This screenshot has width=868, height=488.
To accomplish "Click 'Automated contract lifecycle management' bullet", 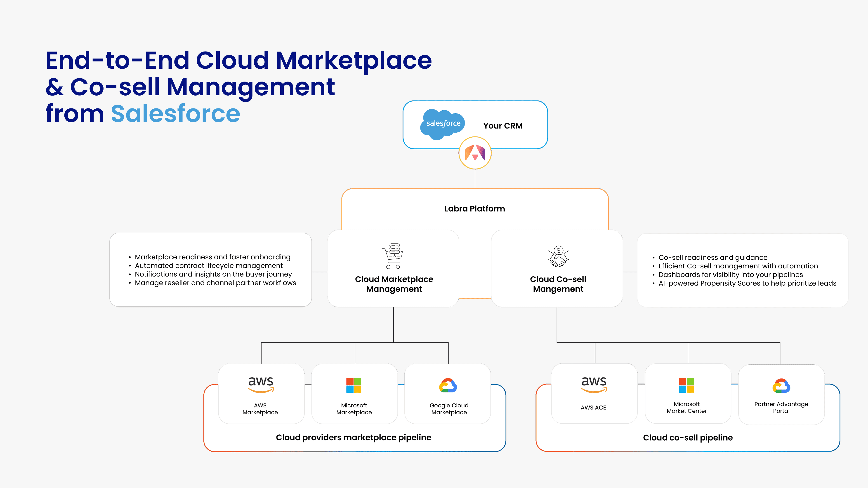I will [x=209, y=266].
